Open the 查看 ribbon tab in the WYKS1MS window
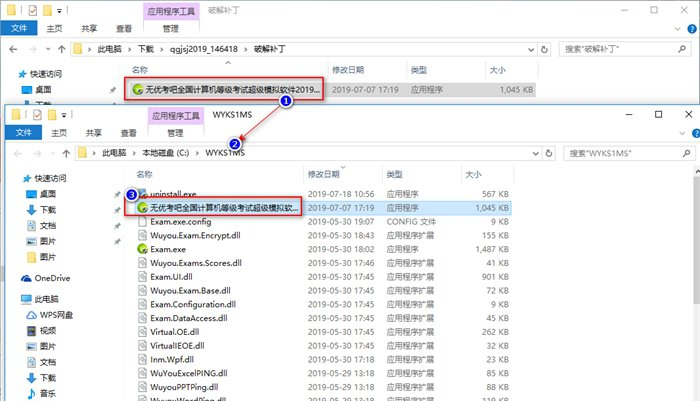Viewport: 700px width, 417px height. [x=129, y=133]
